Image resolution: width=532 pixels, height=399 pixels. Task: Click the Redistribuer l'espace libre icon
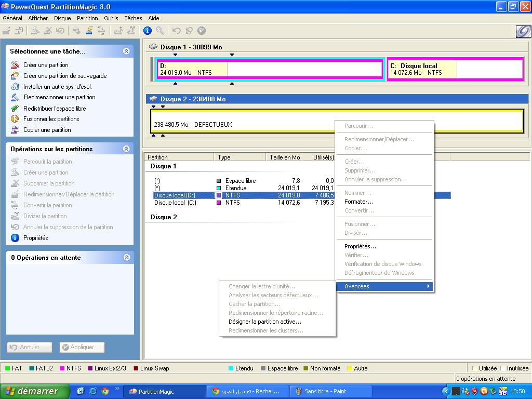pyautogui.click(x=15, y=109)
